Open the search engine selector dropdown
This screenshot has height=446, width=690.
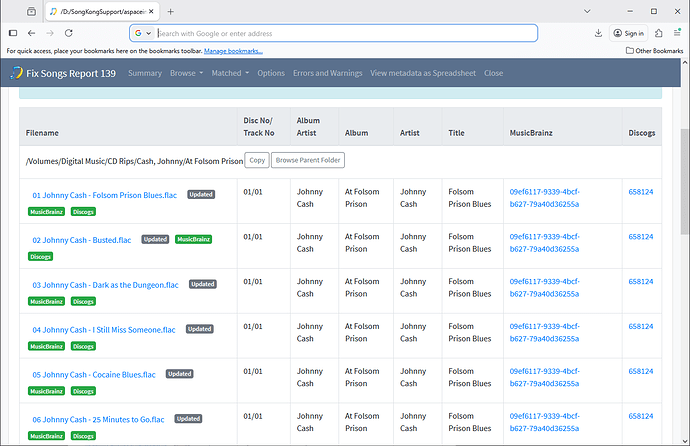[143, 33]
